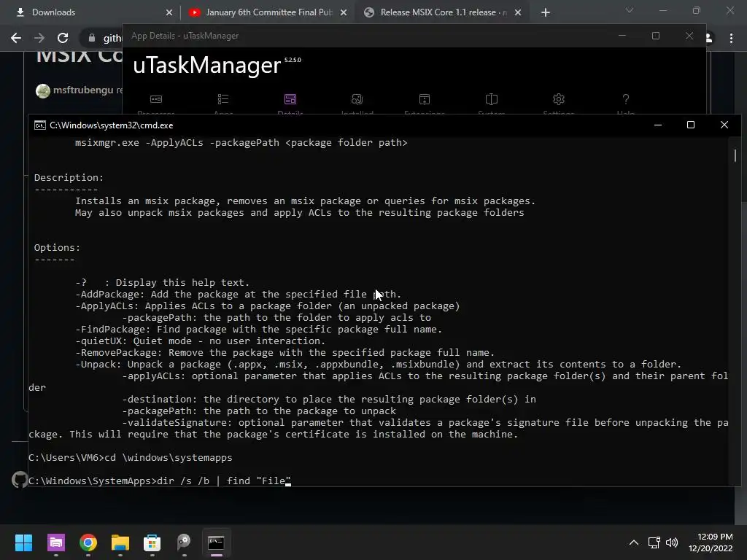Open a new Chrome tab

[x=546, y=12]
